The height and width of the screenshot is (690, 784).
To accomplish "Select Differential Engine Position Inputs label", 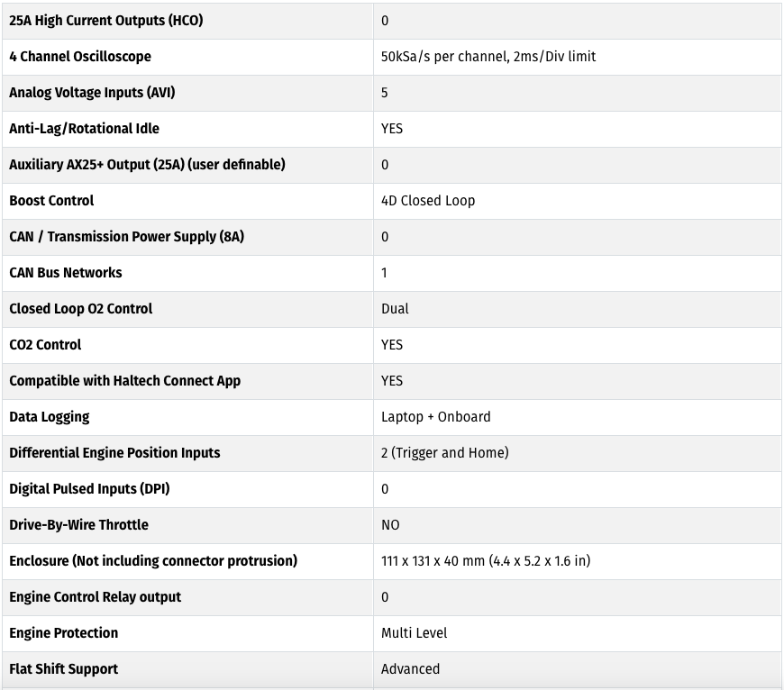I will pyautogui.click(x=114, y=452).
